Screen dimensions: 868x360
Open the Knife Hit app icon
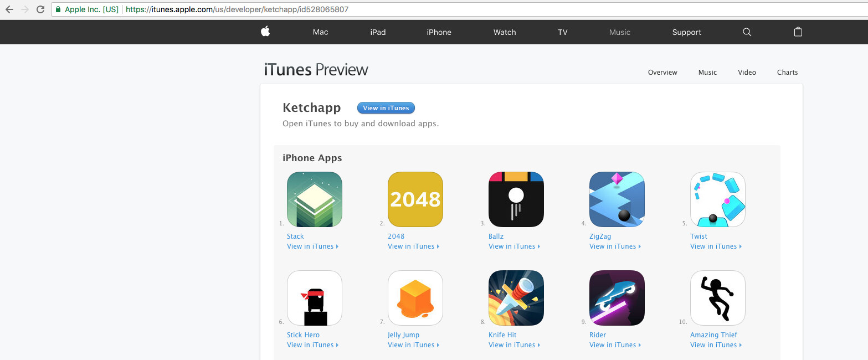tap(516, 298)
